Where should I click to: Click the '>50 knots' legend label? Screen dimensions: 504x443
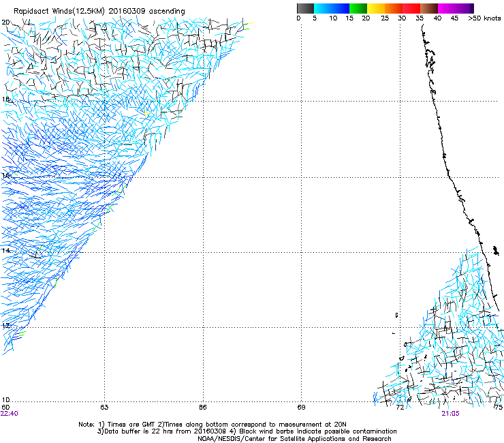pyautogui.click(x=484, y=18)
